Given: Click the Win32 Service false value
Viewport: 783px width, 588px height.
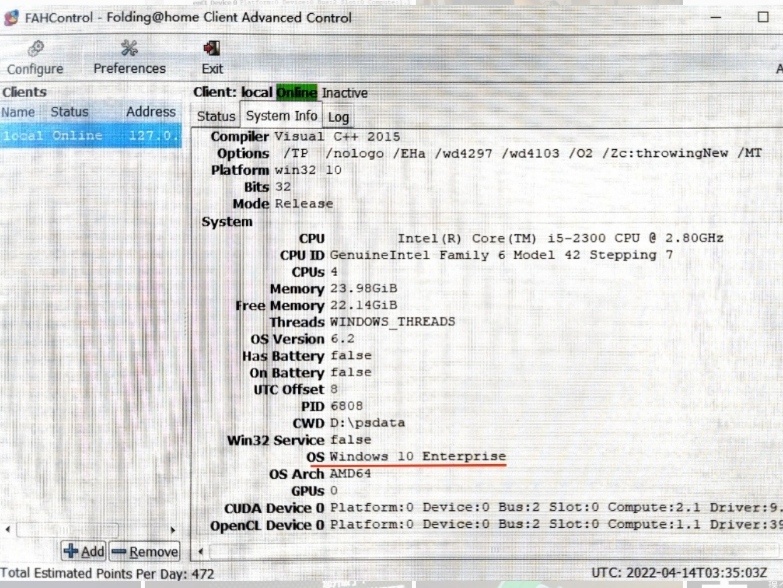Looking at the screenshot, I should point(351,440).
